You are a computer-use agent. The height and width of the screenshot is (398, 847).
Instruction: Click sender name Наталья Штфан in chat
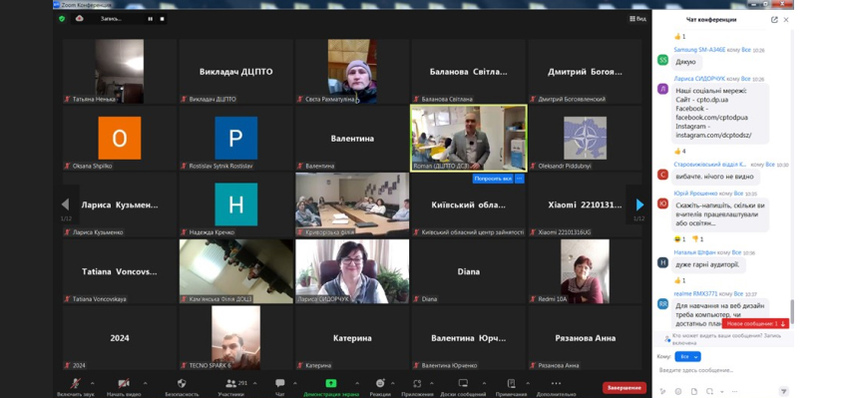pyautogui.click(x=695, y=252)
